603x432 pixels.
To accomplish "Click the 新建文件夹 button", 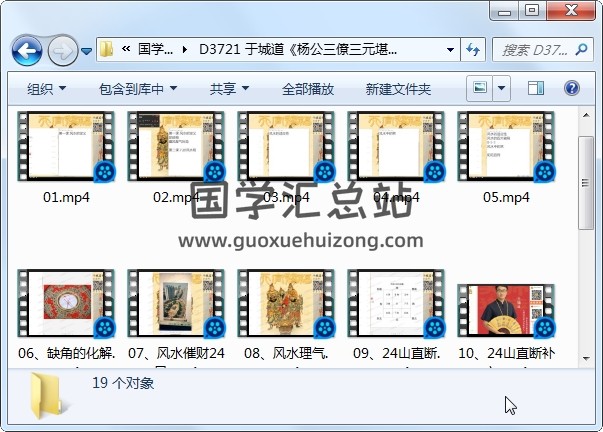I will (x=398, y=89).
